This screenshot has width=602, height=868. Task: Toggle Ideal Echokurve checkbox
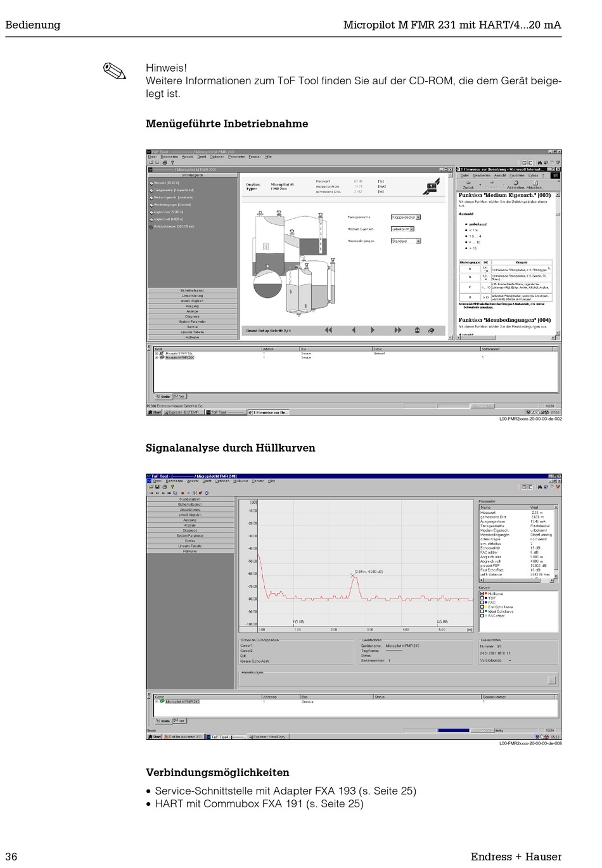click(482, 611)
